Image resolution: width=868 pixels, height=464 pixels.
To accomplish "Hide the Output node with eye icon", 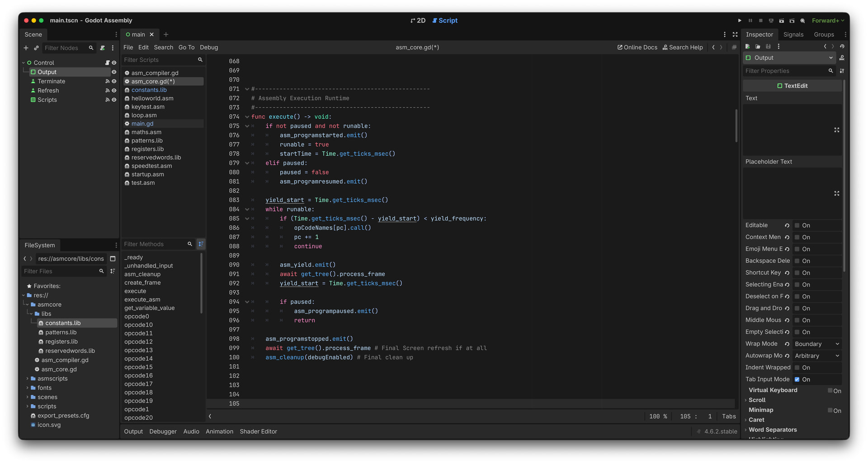I will (x=114, y=72).
